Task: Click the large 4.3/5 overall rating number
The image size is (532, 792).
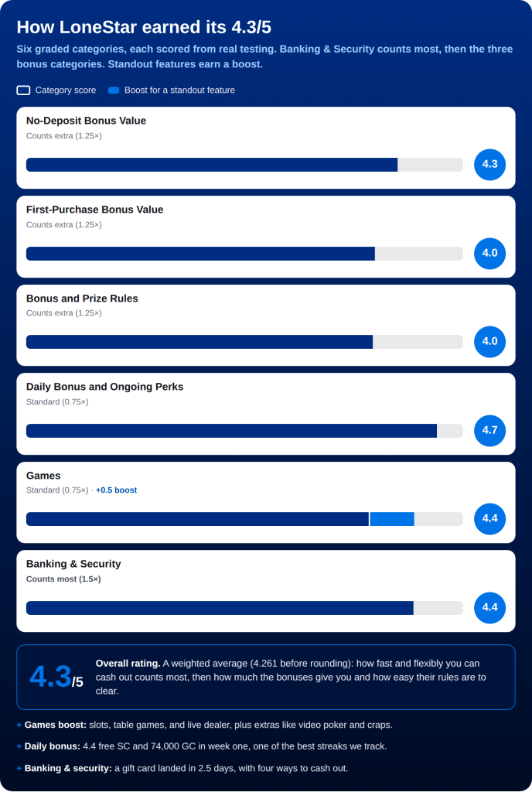Action: [56, 678]
